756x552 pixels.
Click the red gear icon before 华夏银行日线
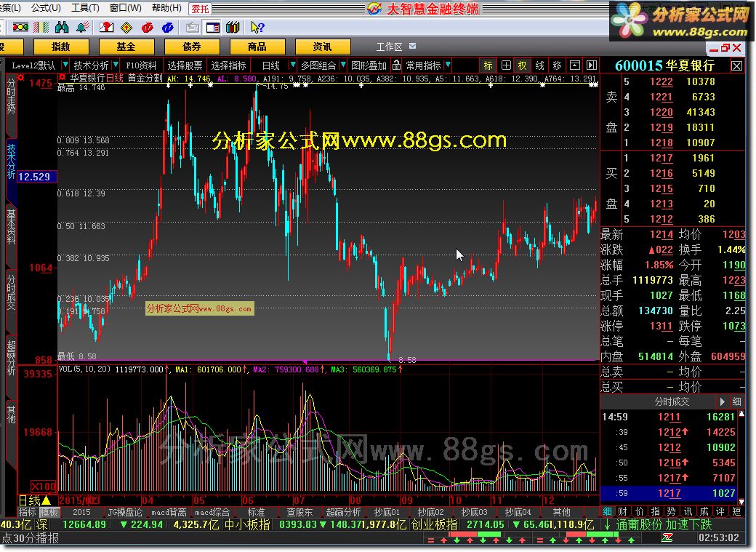pyautogui.click(x=62, y=77)
